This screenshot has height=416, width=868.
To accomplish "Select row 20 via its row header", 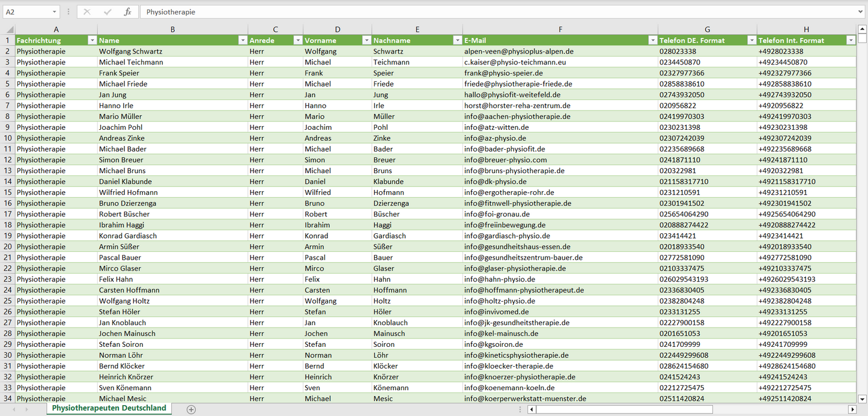I will click(8, 246).
